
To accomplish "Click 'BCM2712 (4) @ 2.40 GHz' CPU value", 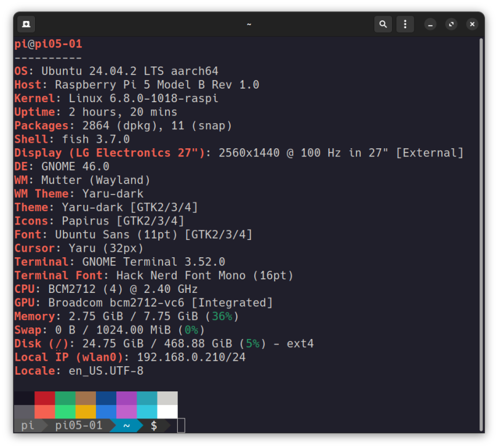I will coord(123,289).
